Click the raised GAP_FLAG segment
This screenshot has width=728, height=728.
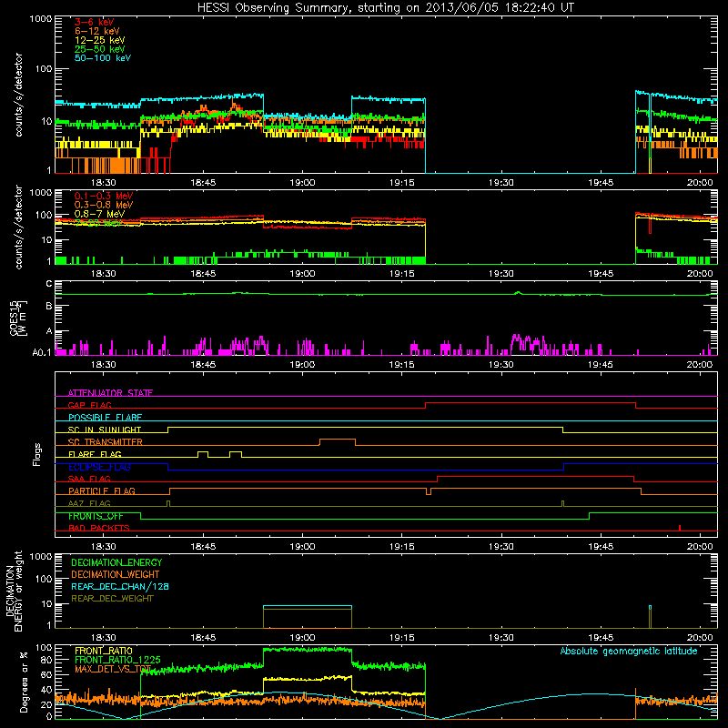pyautogui.click(x=531, y=403)
